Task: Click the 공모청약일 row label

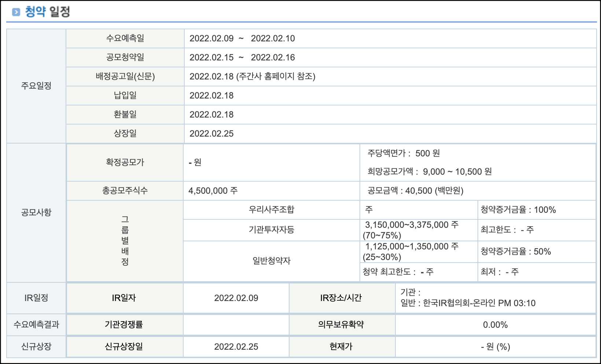Action: (x=125, y=57)
